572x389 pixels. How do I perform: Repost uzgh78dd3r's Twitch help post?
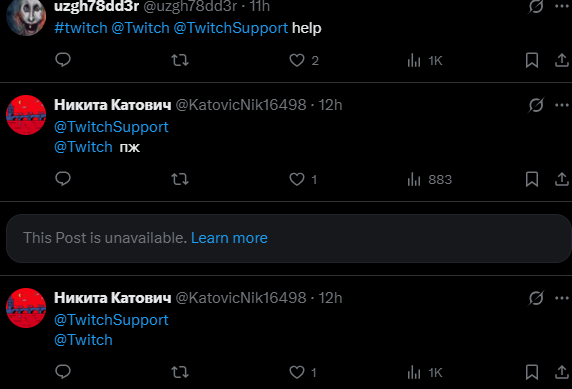[x=180, y=60]
